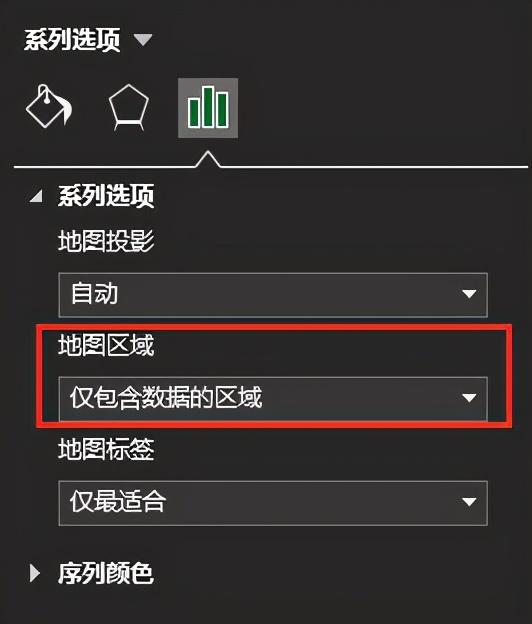The height and width of the screenshot is (624, 532).
Task: Open the 地图标签 dropdown showing 仅最适合
Action: (273, 503)
